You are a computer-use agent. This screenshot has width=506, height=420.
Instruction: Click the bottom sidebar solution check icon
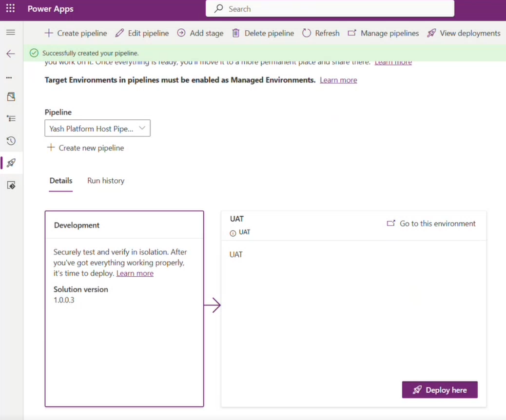pyautogui.click(x=11, y=185)
